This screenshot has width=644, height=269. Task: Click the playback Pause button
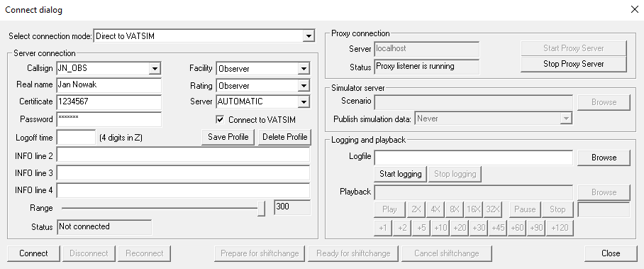525,209
